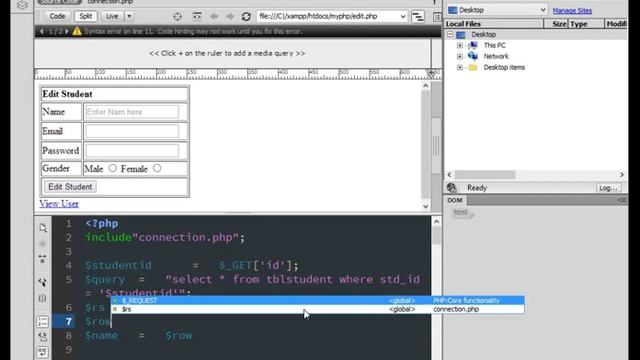This screenshot has height=360, width=640.
Task: Click Files panel scroll left arrow
Action: point(450,175)
